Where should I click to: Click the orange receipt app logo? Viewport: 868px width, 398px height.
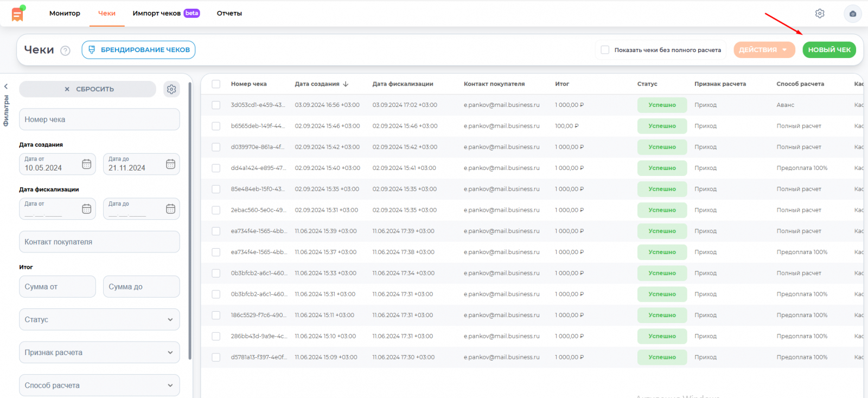[17, 14]
